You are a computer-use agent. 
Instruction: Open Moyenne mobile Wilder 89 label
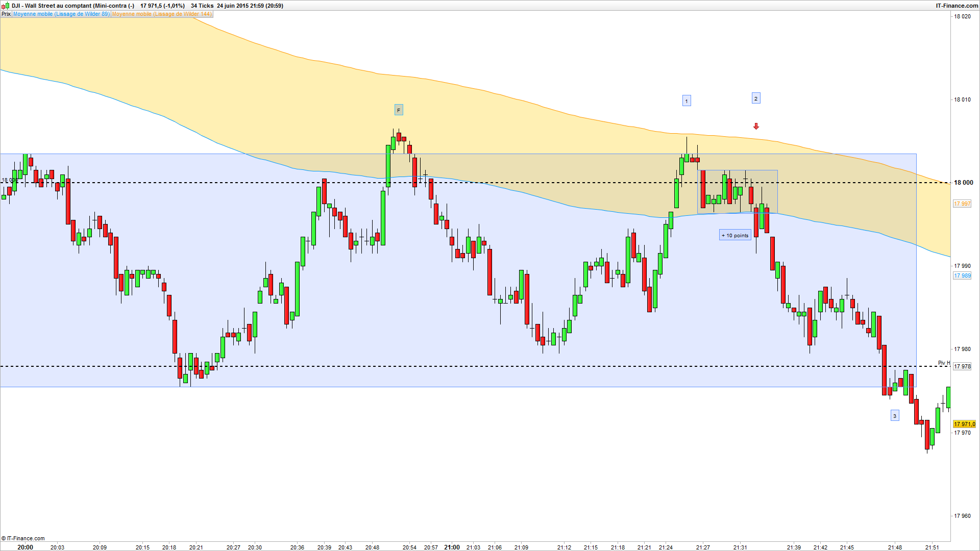point(61,14)
